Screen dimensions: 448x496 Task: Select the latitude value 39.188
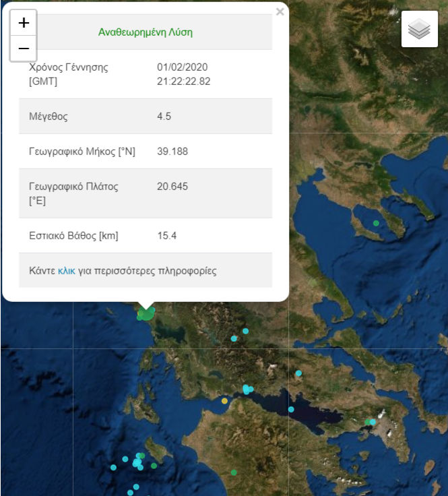point(172,151)
